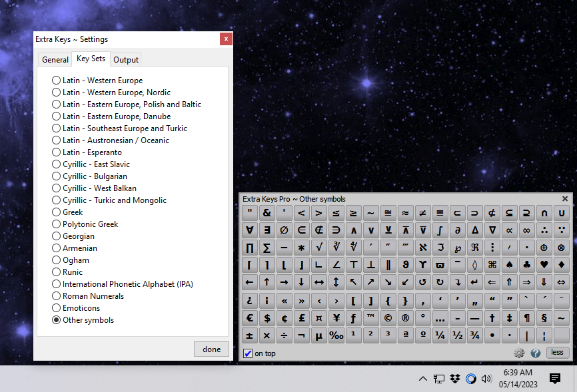The image size is (577, 392).
Task: Click the plus-minus sign key
Action: [x=249, y=335]
